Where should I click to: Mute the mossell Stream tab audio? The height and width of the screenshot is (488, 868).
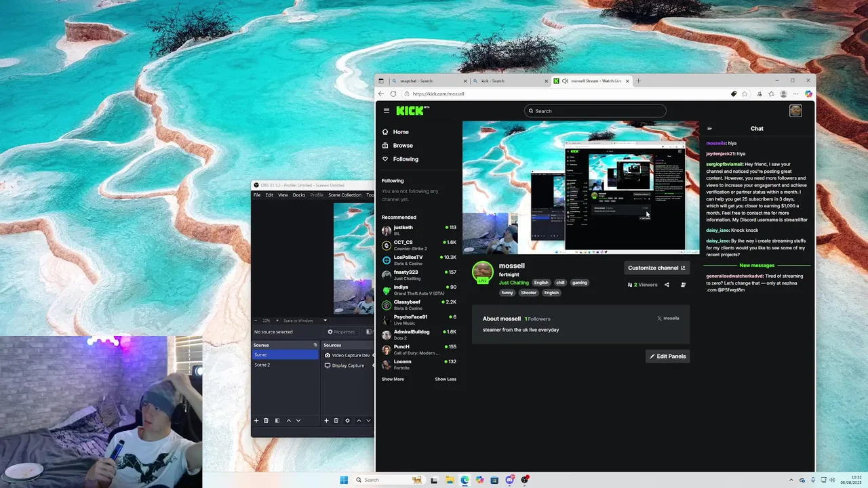pos(565,81)
